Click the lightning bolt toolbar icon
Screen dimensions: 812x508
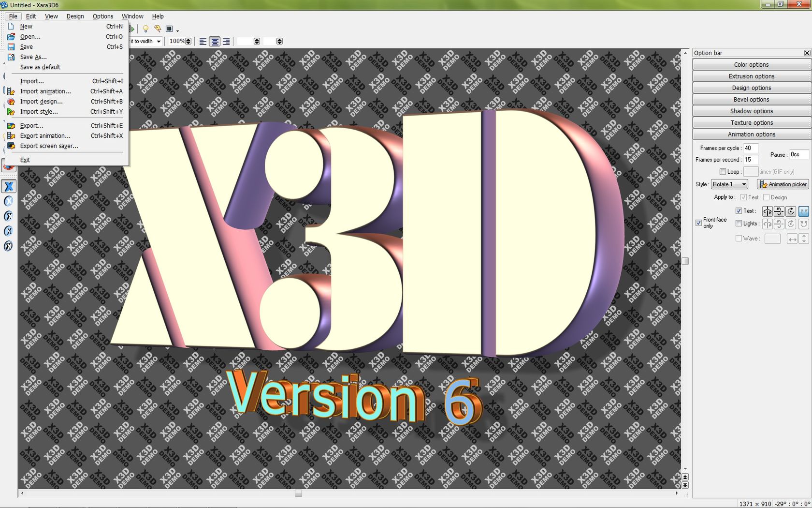158,29
